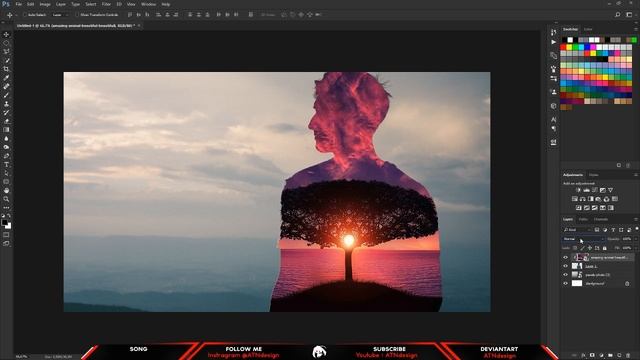Select the Zoom tool
The width and height of the screenshot is (640, 360).
pos(6,199)
